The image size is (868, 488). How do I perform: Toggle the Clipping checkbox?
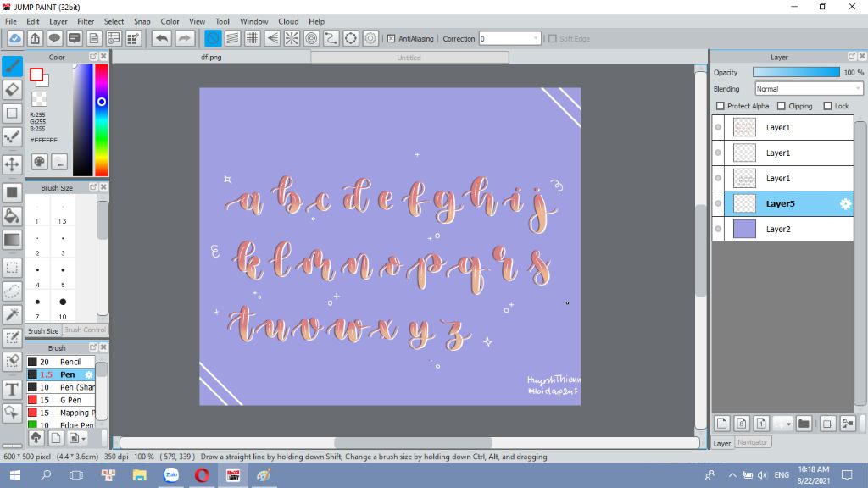coord(782,106)
